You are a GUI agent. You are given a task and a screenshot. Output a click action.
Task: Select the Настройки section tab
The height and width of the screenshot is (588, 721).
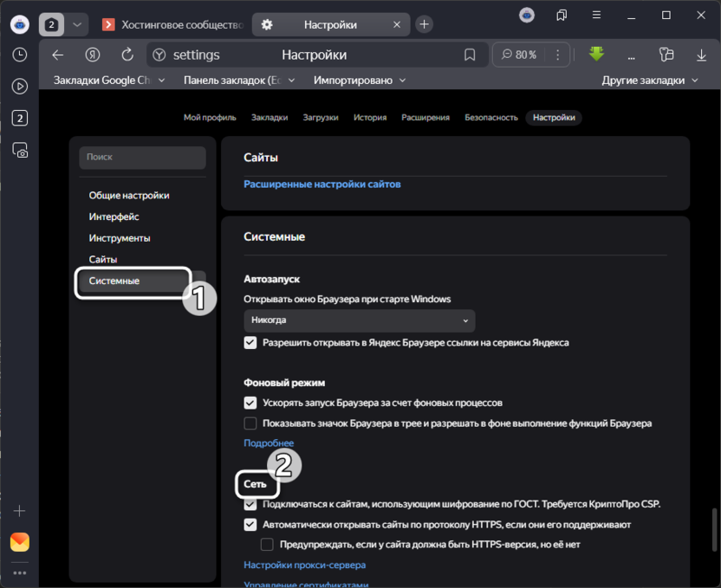pyautogui.click(x=554, y=118)
